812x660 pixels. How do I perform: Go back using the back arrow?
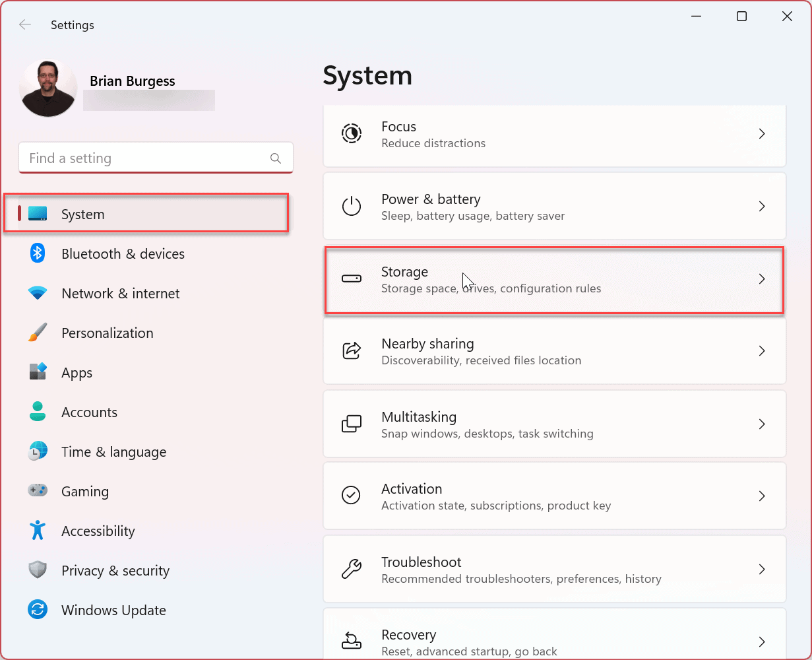(x=25, y=25)
